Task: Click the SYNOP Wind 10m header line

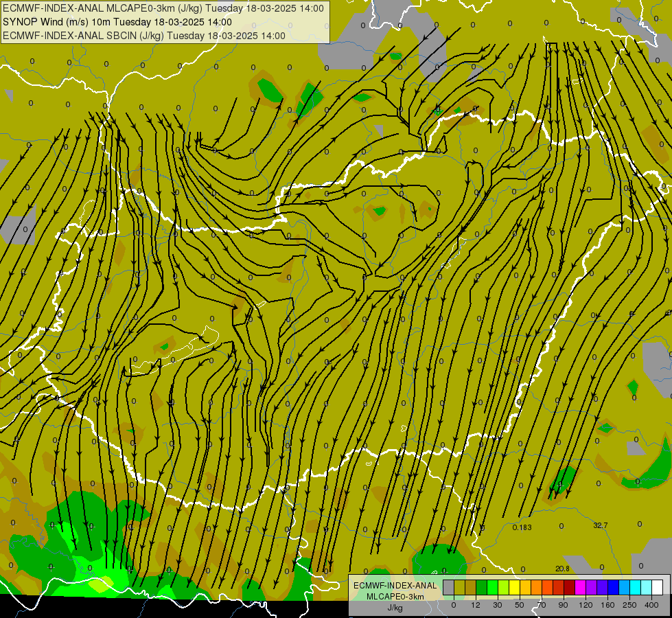Action: pyautogui.click(x=117, y=22)
